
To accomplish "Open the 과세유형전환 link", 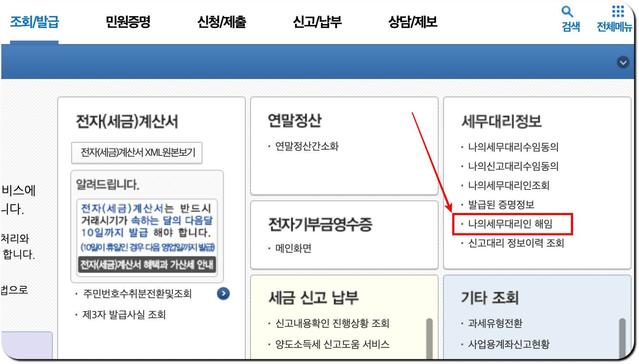I will [x=495, y=323].
